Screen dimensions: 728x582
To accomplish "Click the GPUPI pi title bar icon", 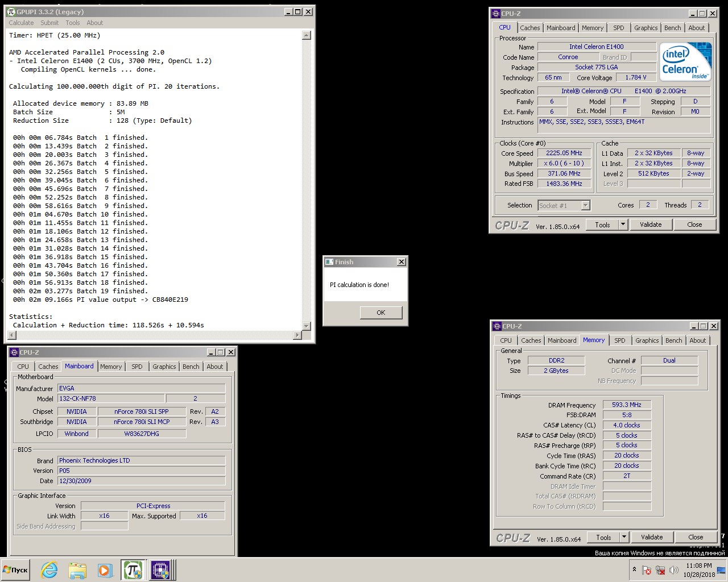I will tap(11, 11).
